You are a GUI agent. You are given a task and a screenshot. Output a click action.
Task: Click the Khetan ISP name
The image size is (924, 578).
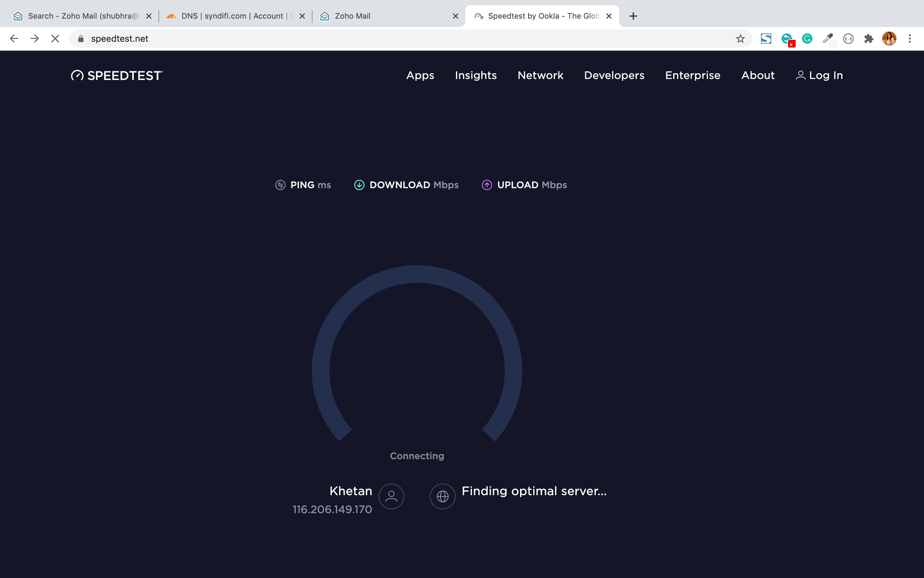coord(350,491)
